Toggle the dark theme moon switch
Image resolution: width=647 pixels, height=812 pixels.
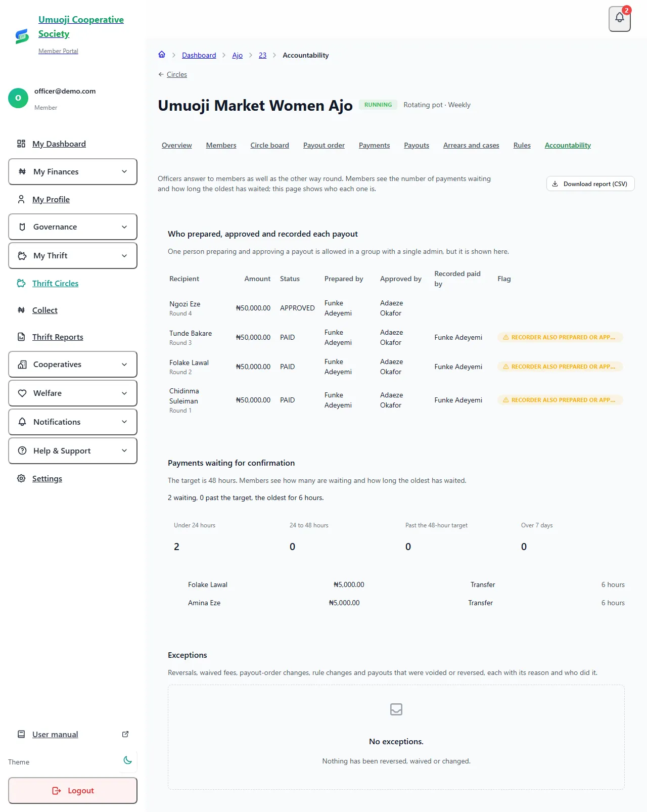pos(128,760)
